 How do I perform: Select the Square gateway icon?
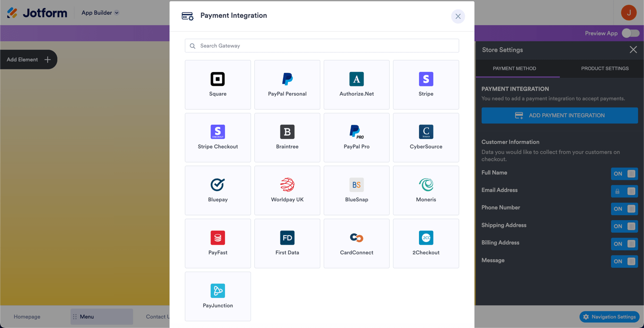tap(218, 79)
